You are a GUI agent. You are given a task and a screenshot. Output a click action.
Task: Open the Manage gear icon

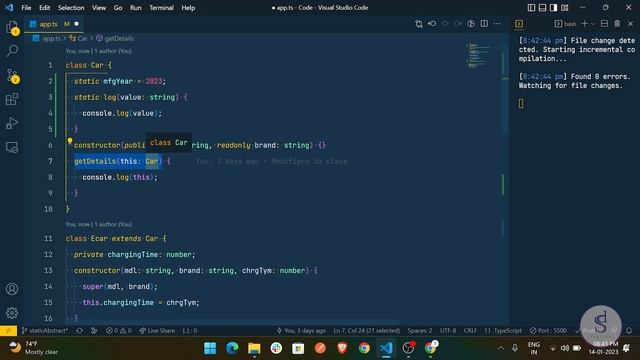point(12,313)
